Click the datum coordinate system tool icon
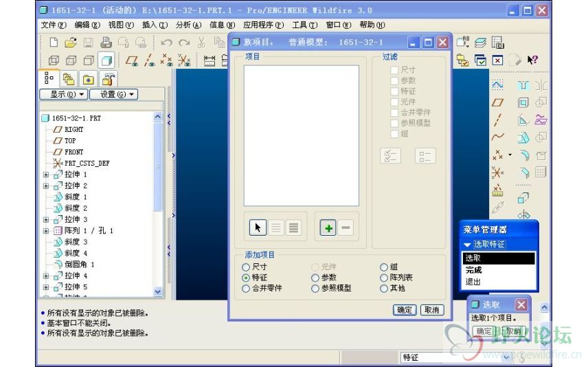 point(497,173)
